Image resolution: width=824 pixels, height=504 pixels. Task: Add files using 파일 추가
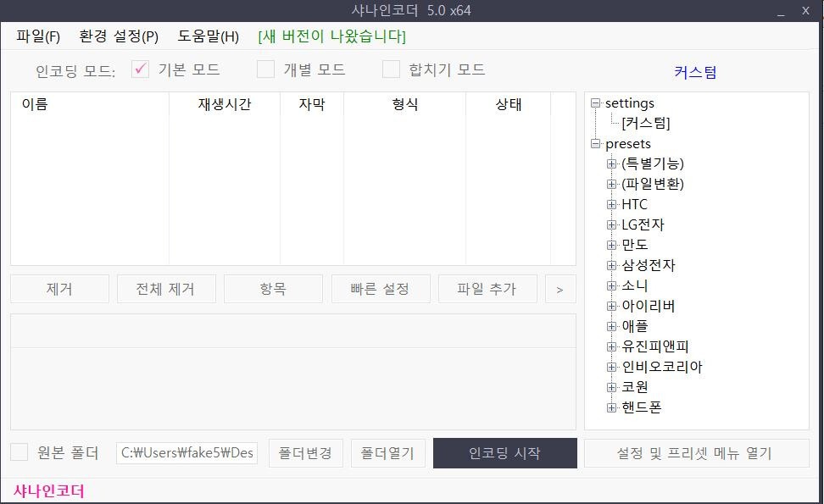487,289
